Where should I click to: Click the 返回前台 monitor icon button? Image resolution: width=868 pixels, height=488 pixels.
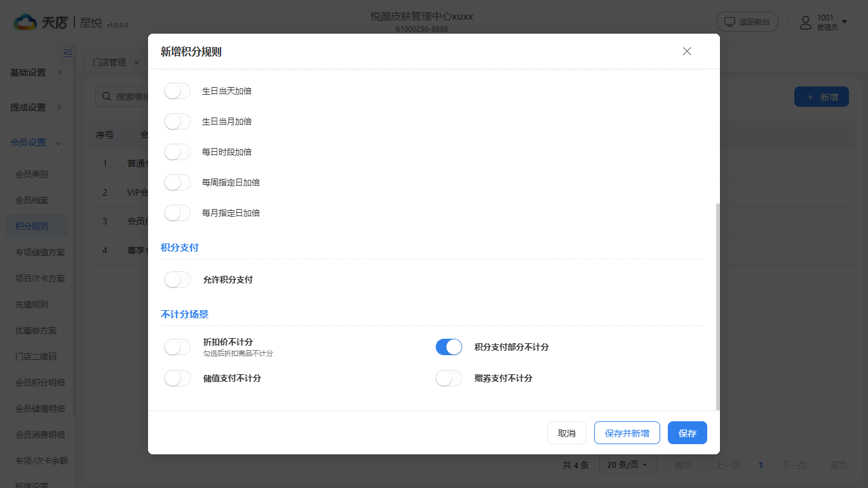tap(747, 22)
